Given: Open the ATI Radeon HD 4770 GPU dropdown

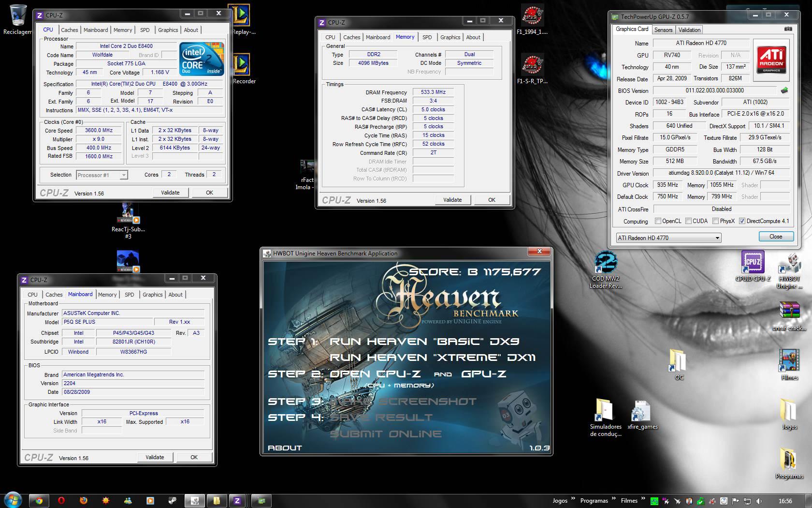Looking at the screenshot, I should 668,238.
